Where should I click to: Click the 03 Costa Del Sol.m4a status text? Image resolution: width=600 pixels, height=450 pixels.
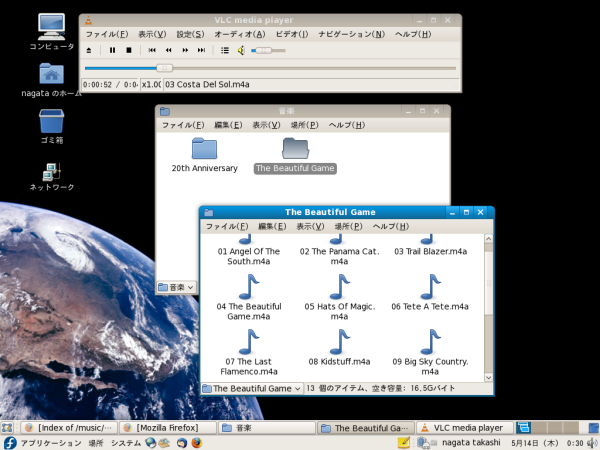[207, 85]
